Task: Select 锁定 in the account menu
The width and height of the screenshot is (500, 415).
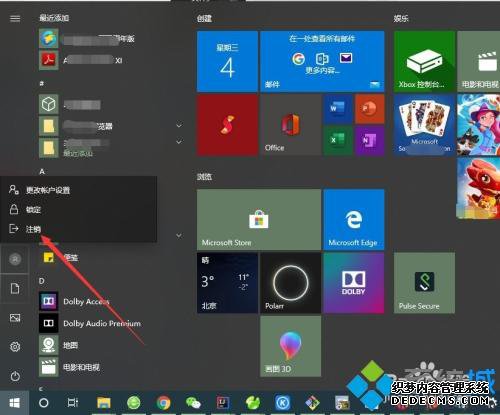Action: [x=78, y=209]
